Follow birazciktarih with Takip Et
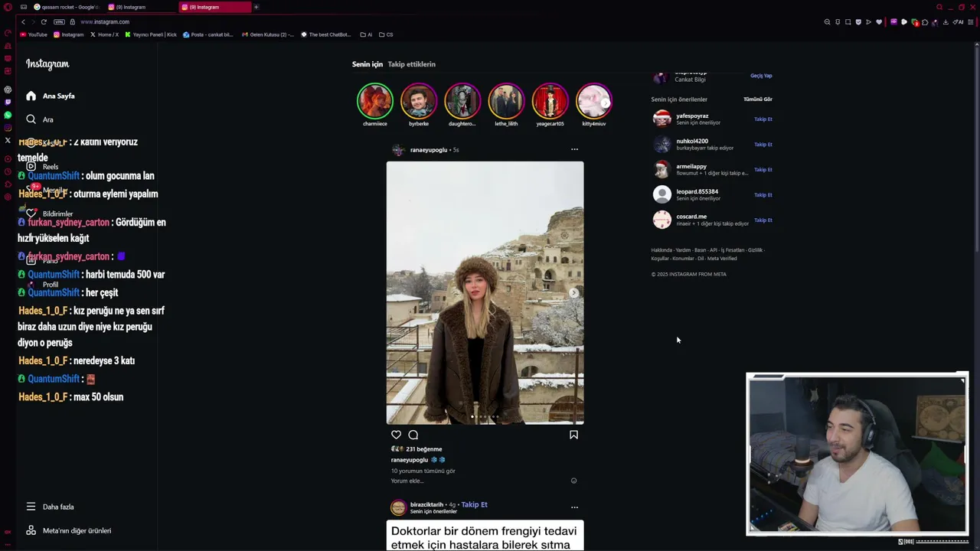The height and width of the screenshot is (551, 980). pos(474,504)
